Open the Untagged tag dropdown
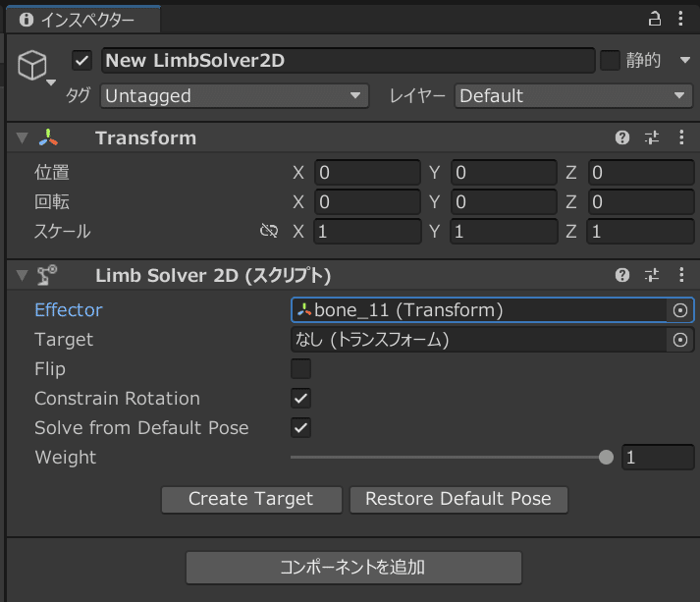700x602 pixels. tap(235, 96)
